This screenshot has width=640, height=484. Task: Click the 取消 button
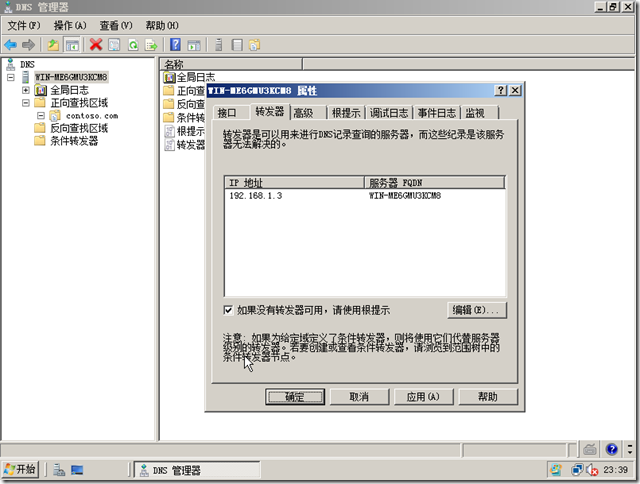click(x=359, y=397)
